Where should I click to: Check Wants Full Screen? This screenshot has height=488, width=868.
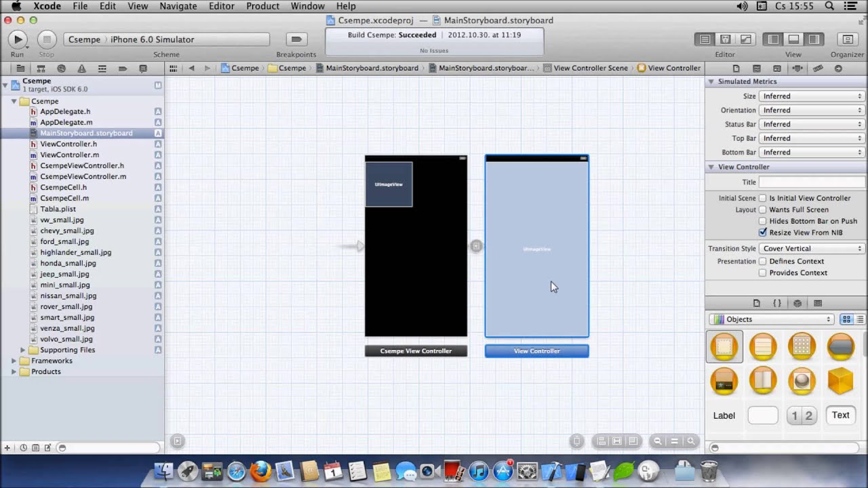pyautogui.click(x=763, y=209)
